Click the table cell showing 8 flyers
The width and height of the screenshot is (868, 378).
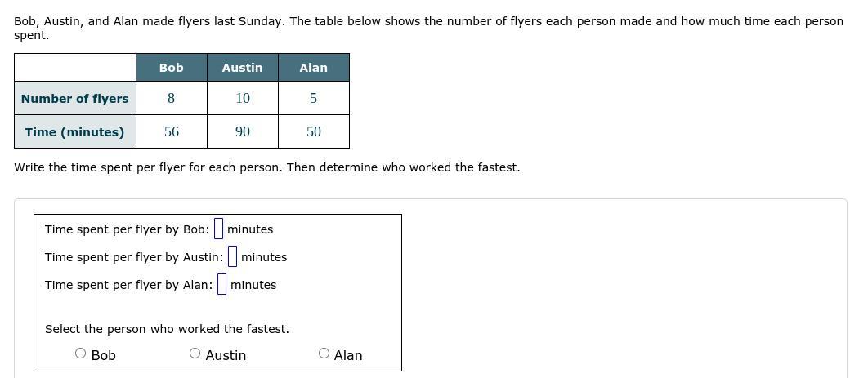(172, 98)
